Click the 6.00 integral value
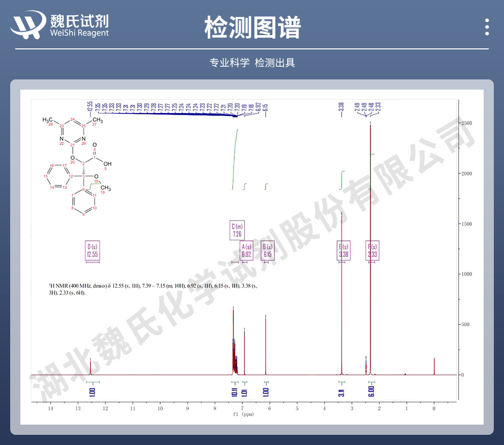Image resolution: width=504 pixels, height=445 pixels. pos(371,392)
